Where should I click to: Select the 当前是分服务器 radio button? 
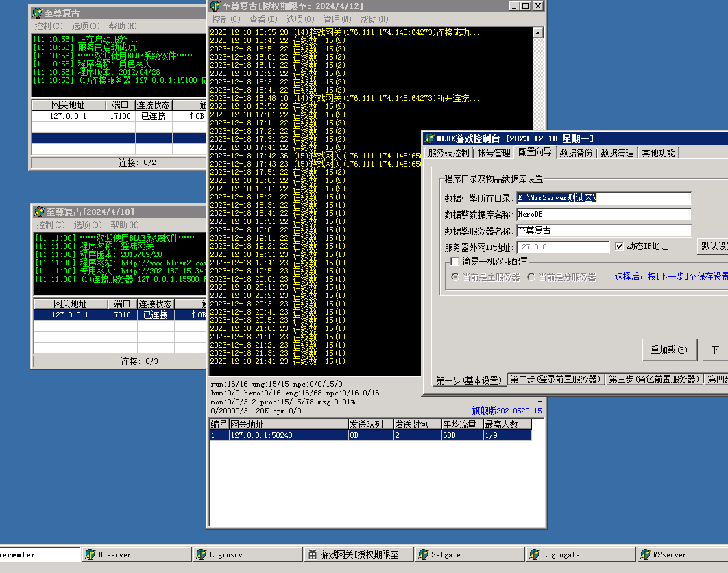click(x=531, y=277)
